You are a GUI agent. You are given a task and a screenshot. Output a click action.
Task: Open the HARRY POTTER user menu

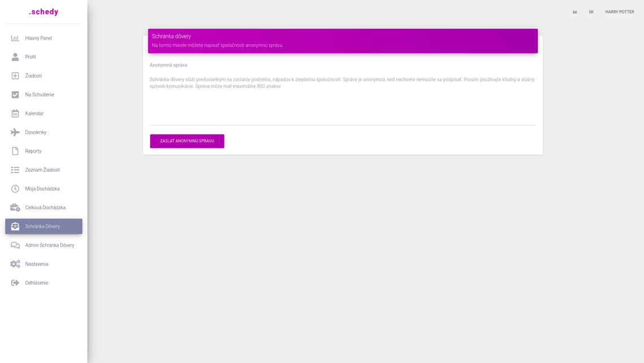coord(619,12)
